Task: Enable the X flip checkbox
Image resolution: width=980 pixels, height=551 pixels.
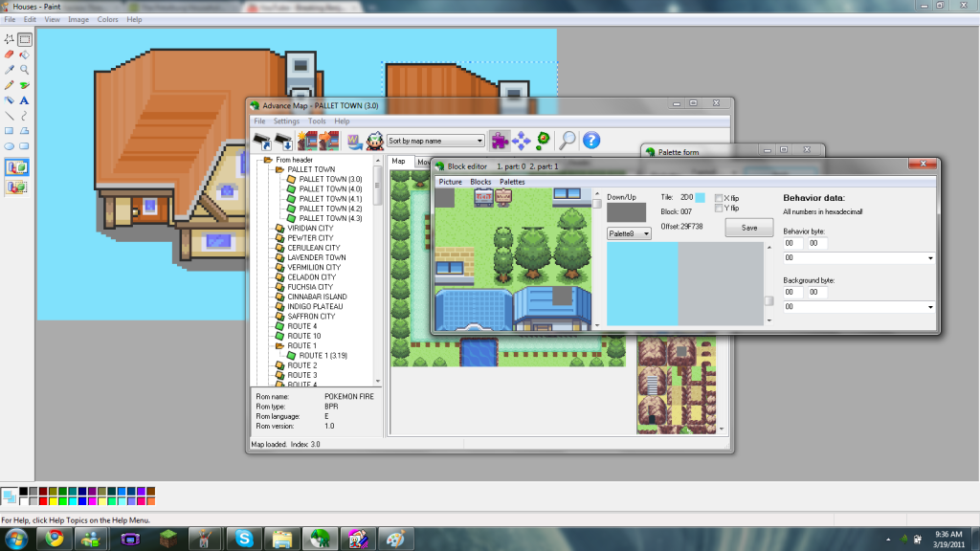Action: tap(719, 198)
